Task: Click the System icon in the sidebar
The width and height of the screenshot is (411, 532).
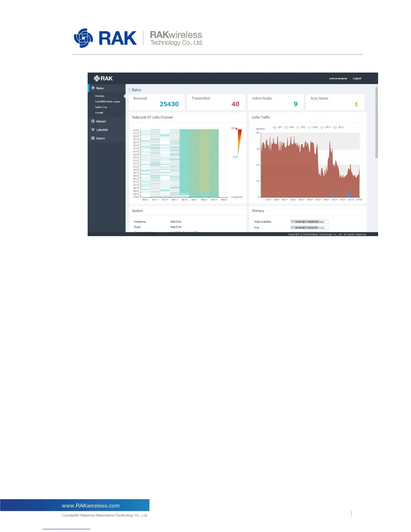Action: click(93, 138)
